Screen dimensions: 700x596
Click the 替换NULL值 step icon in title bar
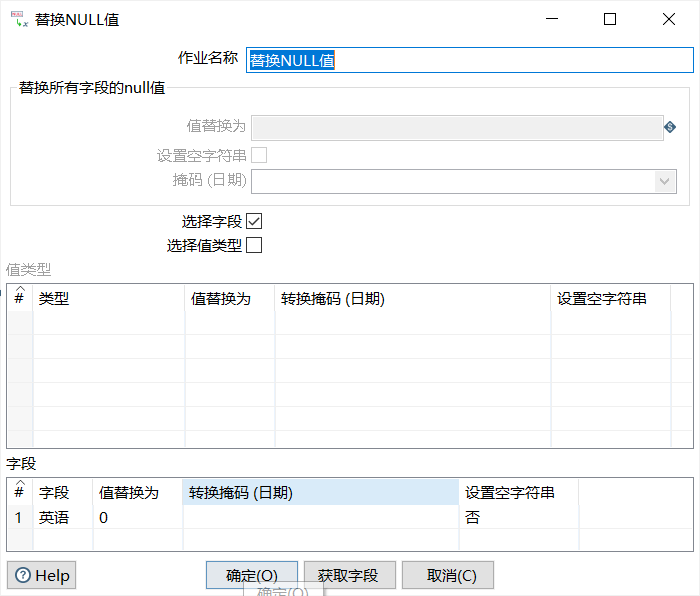coord(19,19)
